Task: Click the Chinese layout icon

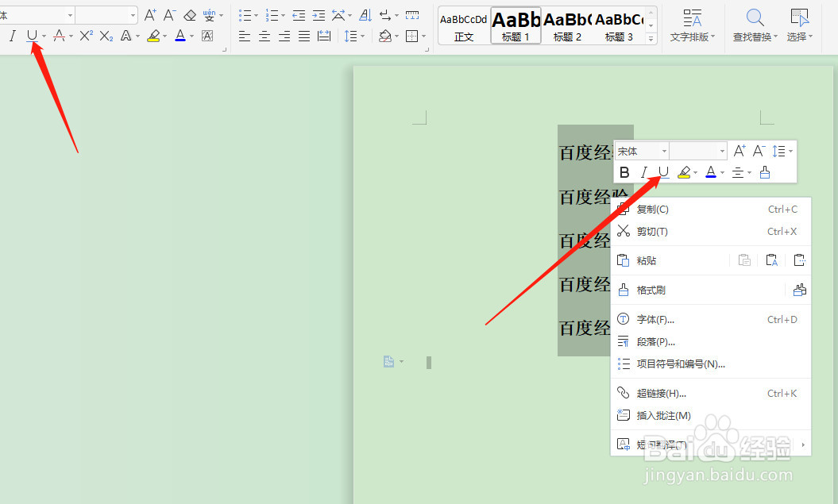Action: (338, 16)
